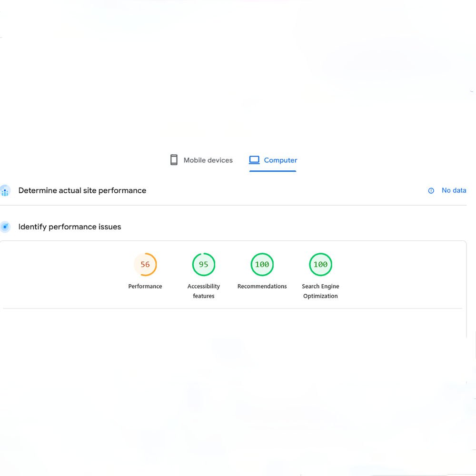Click the Search Engine Optimization gauge 100
Image resolution: width=476 pixels, height=476 pixels.
coord(320,265)
